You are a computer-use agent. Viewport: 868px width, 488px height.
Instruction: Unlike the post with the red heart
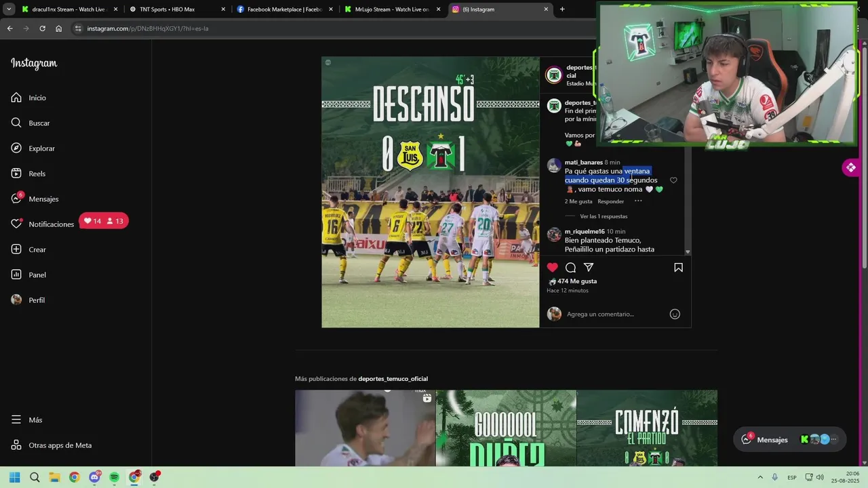pyautogui.click(x=553, y=268)
